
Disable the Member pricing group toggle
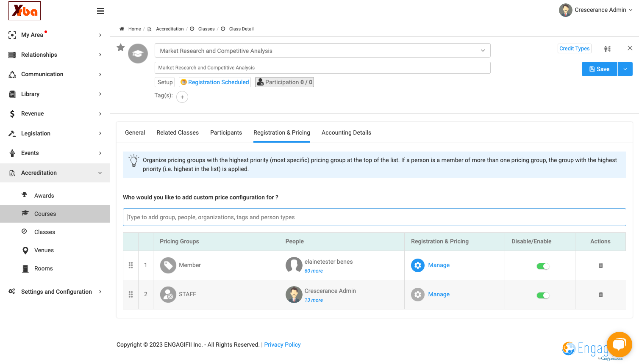tap(543, 266)
